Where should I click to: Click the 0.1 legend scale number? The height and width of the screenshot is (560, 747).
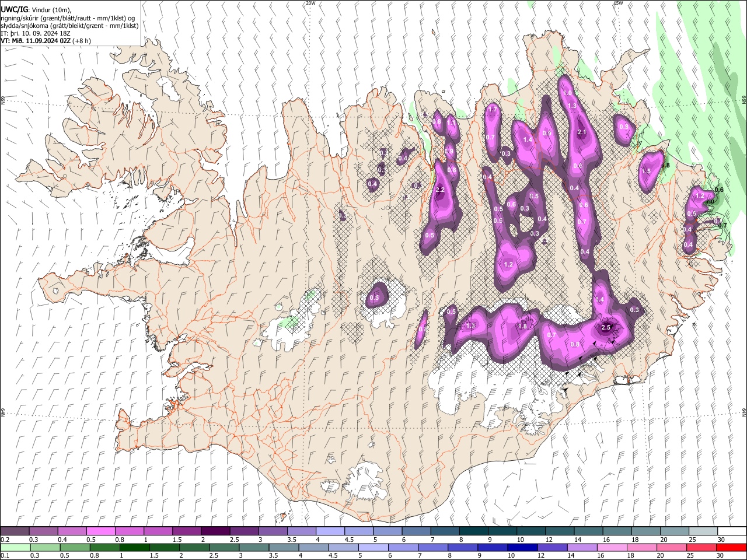tap(5, 555)
